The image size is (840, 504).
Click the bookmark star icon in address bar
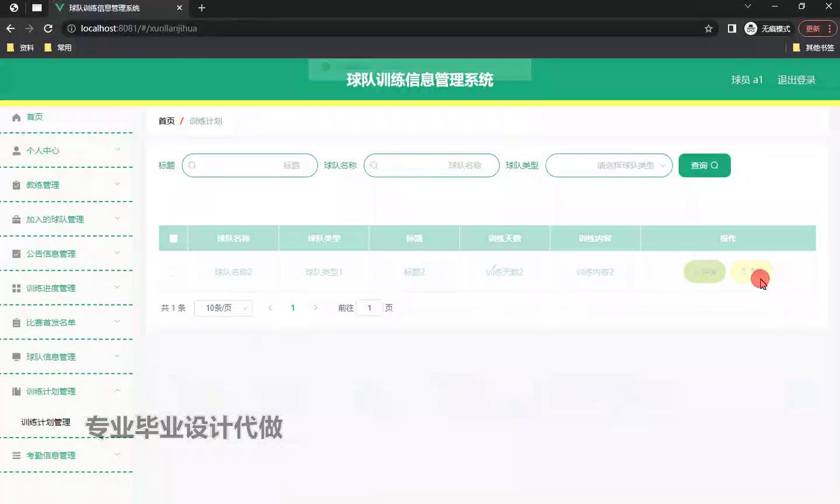tap(708, 29)
